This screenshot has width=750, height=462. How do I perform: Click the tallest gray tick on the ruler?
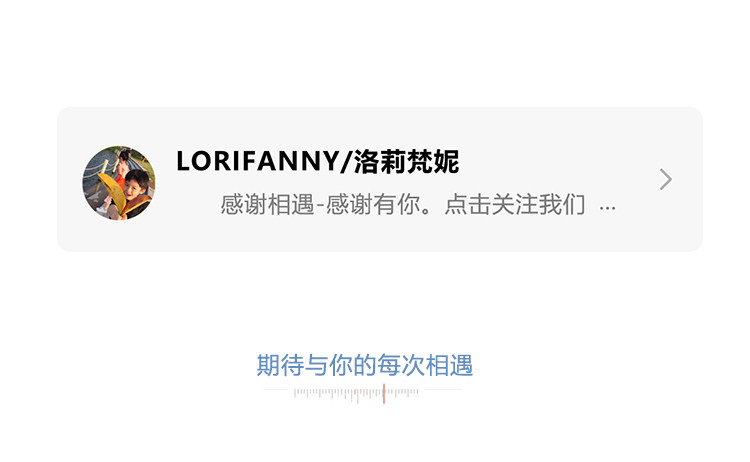click(x=357, y=396)
